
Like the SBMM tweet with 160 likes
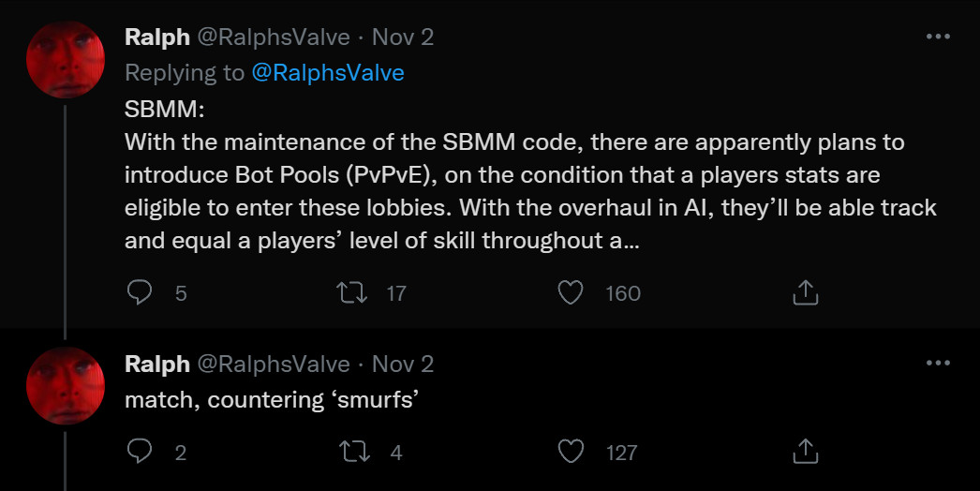pos(571,293)
